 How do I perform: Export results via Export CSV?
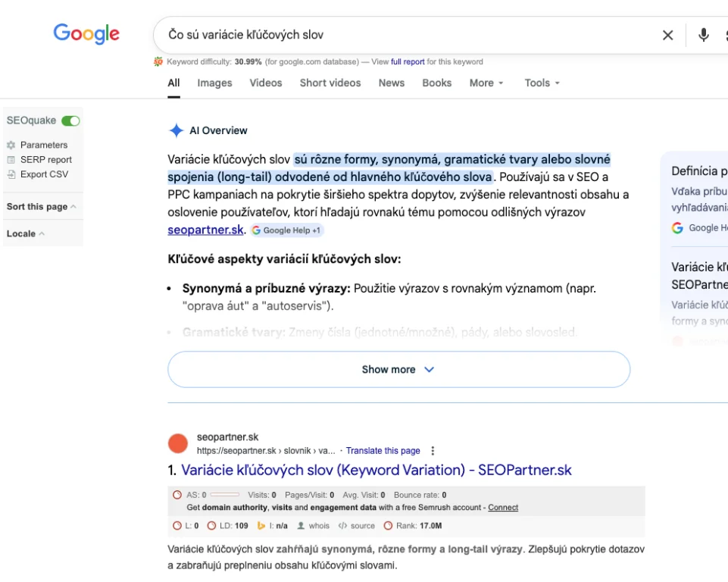point(44,174)
